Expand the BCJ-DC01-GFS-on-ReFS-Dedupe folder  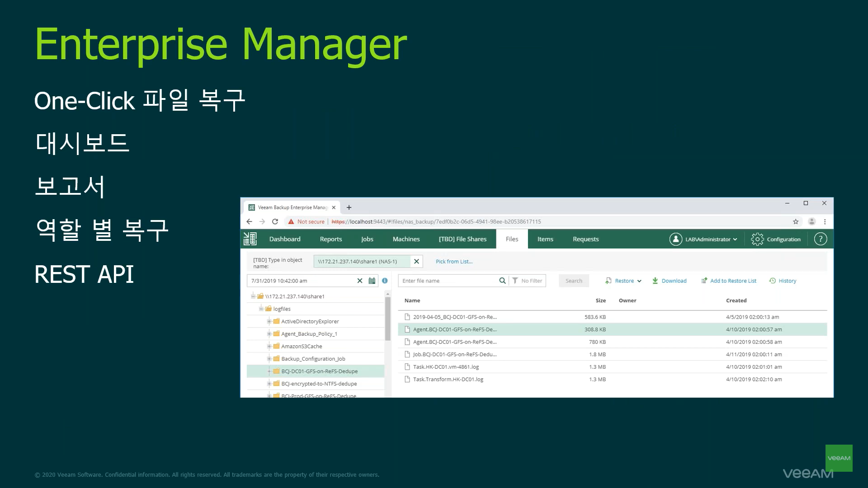click(x=269, y=371)
